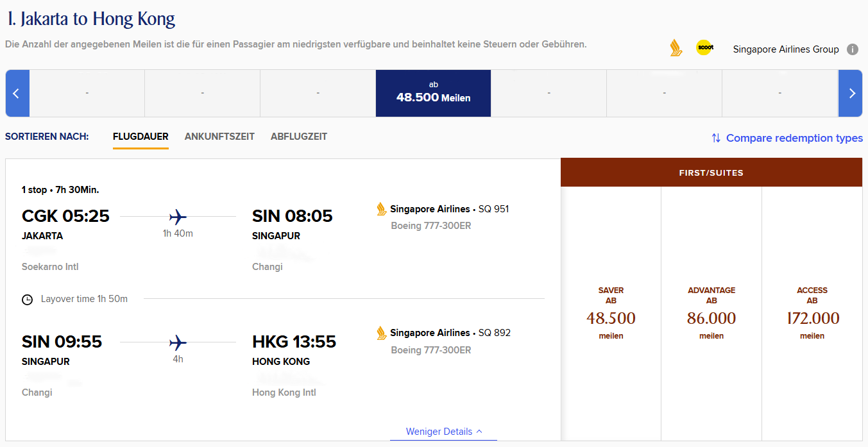The width and height of the screenshot is (868, 447).
Task: Click the airplane icon on the CGK-SIN segment
Action: coord(178,217)
